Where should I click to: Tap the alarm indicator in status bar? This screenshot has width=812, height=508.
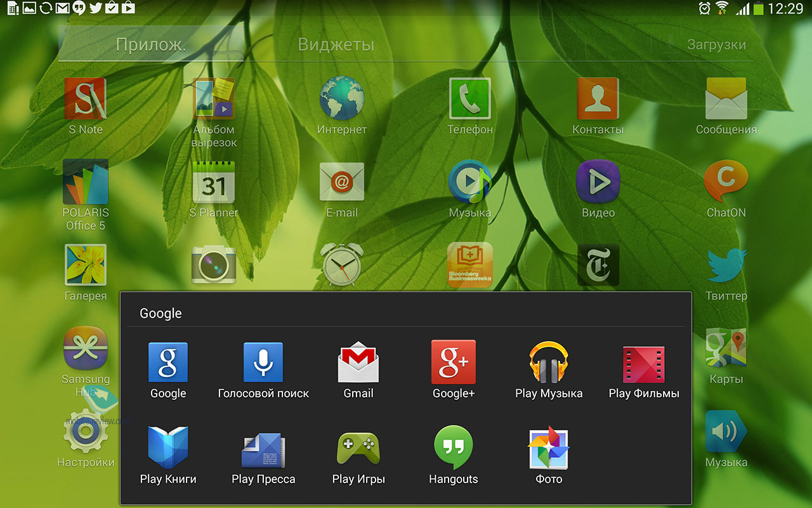[704, 8]
